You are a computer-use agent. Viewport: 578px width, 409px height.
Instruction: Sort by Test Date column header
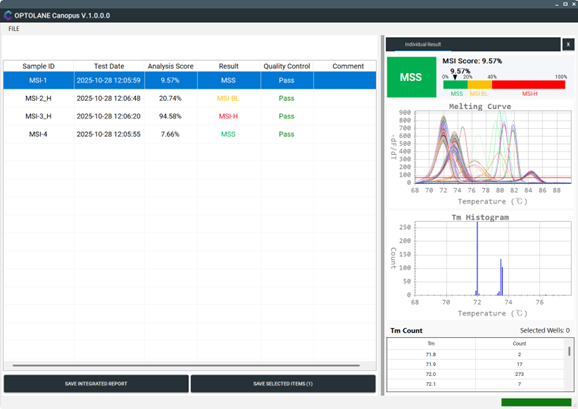[109, 66]
